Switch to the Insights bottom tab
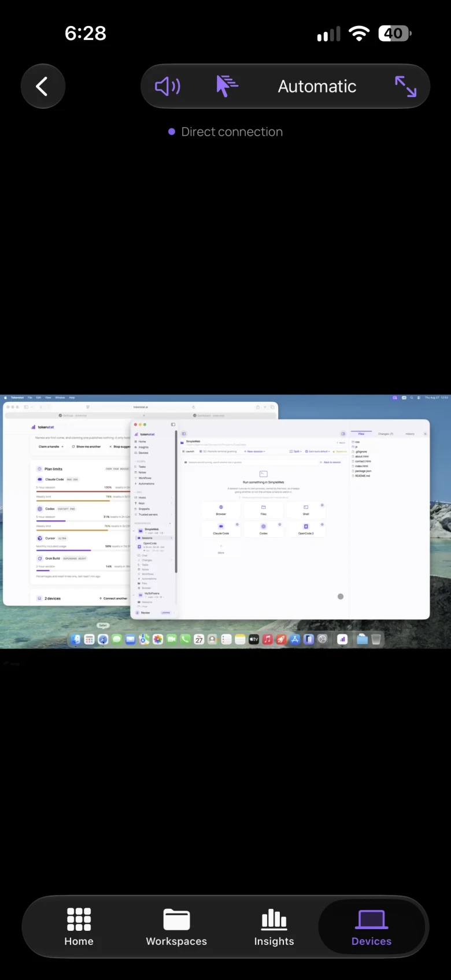This screenshot has height=980, width=451. tap(274, 927)
